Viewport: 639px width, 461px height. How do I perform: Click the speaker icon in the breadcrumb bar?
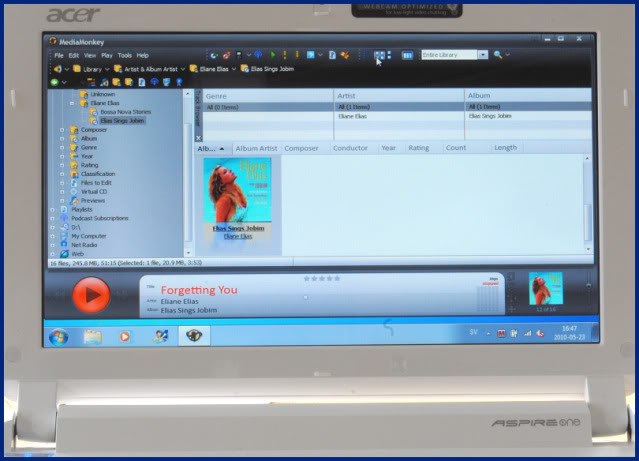click(x=57, y=69)
